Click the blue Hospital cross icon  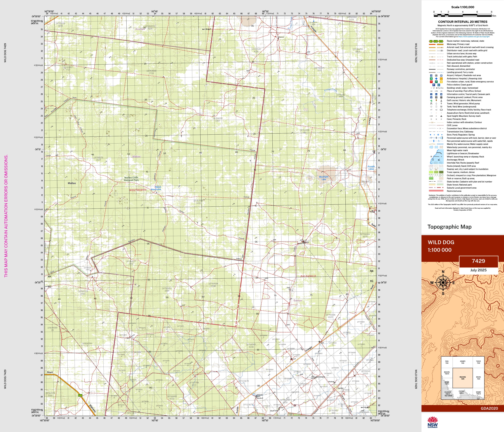[x=436, y=79]
